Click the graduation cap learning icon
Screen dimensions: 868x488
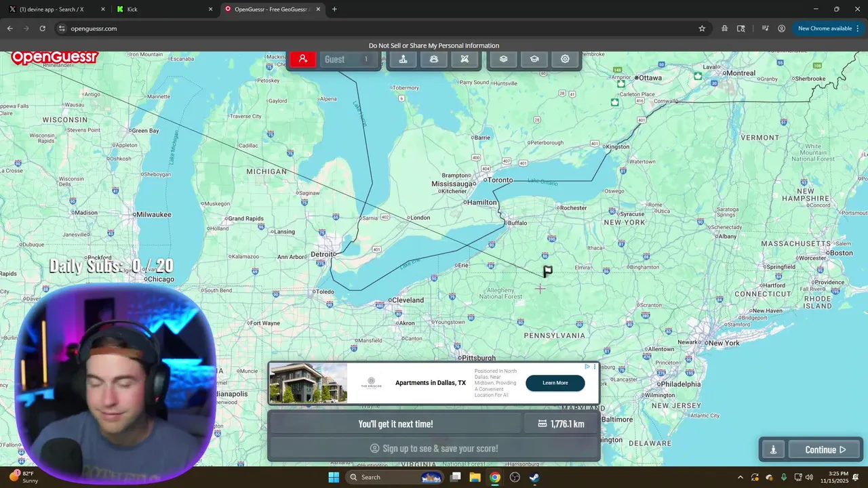[534, 59]
